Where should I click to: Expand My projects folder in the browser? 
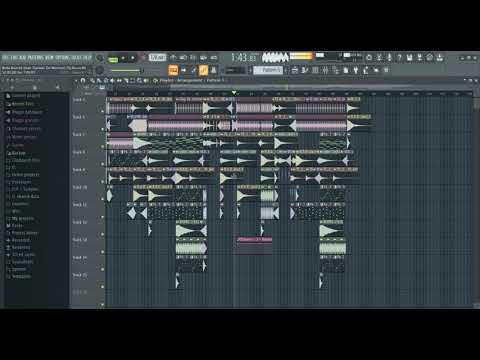tap(20, 218)
